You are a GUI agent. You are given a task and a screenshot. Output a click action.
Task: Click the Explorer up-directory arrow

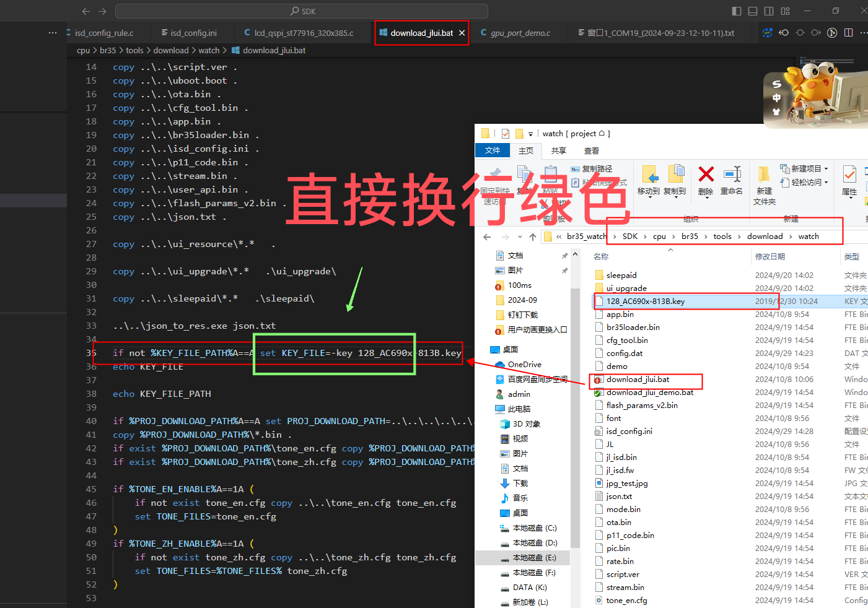point(532,237)
